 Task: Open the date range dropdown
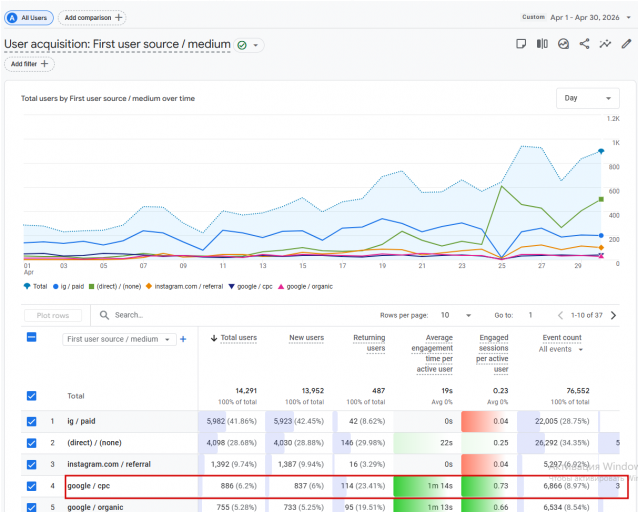click(628, 18)
